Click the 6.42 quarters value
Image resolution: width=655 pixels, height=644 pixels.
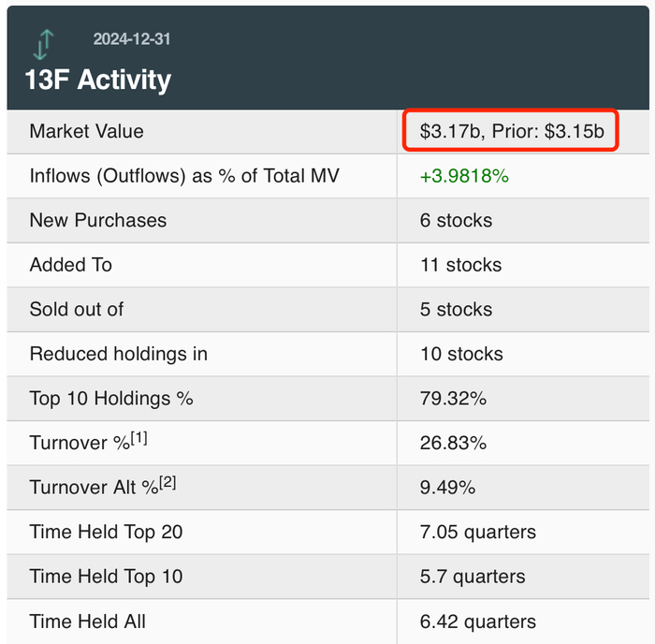(x=478, y=622)
